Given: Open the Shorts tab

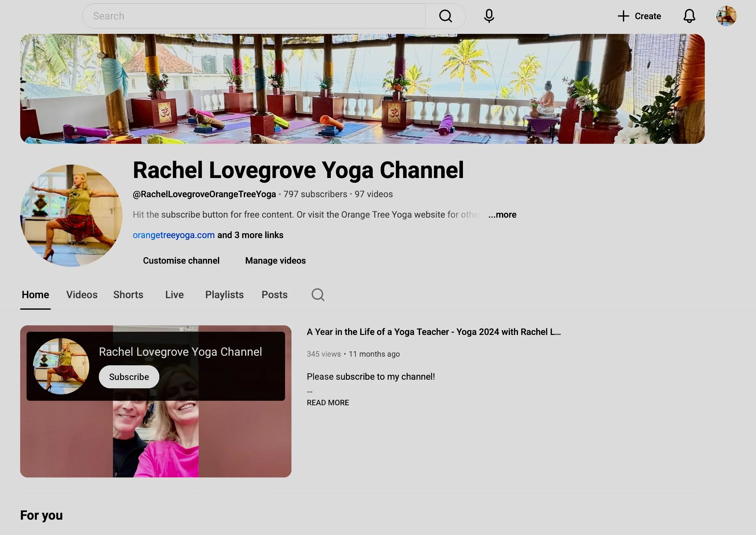Looking at the screenshot, I should [x=128, y=295].
